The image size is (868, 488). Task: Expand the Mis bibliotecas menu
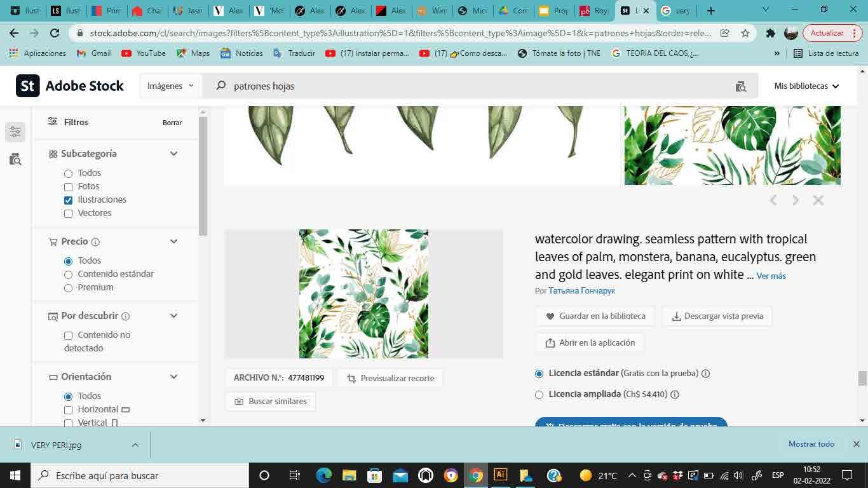(x=806, y=86)
